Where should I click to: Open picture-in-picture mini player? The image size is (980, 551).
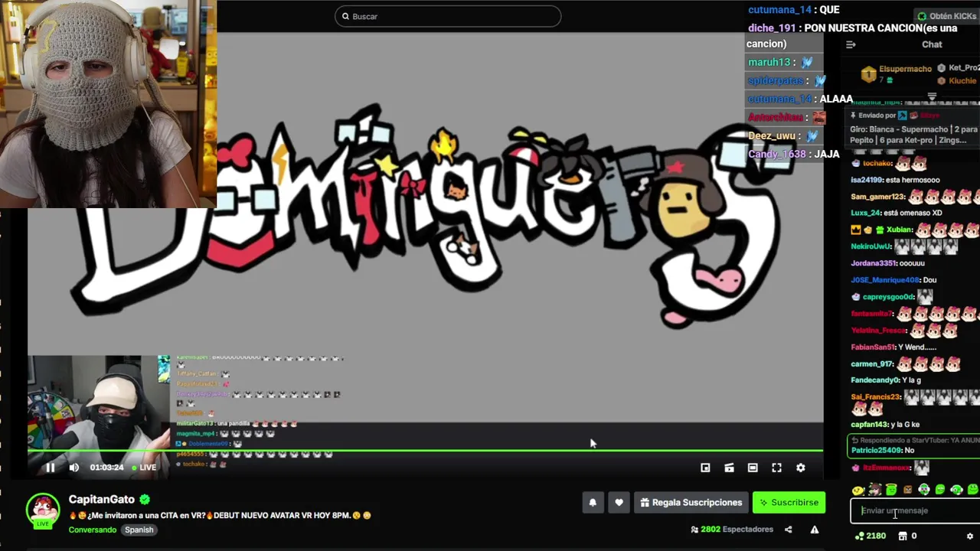tap(705, 468)
